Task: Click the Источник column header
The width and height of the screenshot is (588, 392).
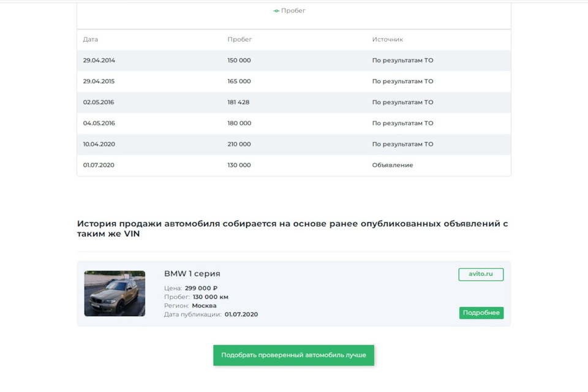Action: click(x=387, y=39)
